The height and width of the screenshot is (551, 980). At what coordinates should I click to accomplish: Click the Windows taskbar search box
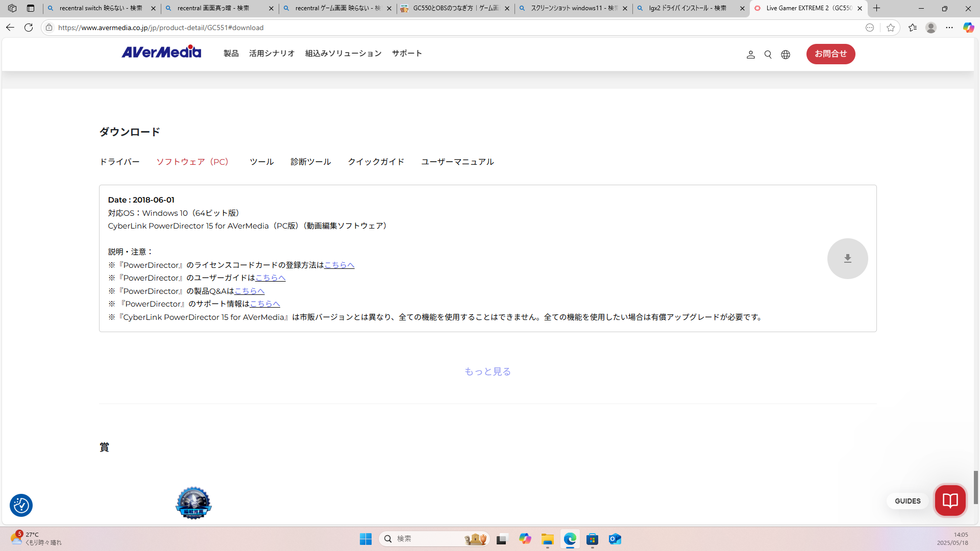pos(434,539)
